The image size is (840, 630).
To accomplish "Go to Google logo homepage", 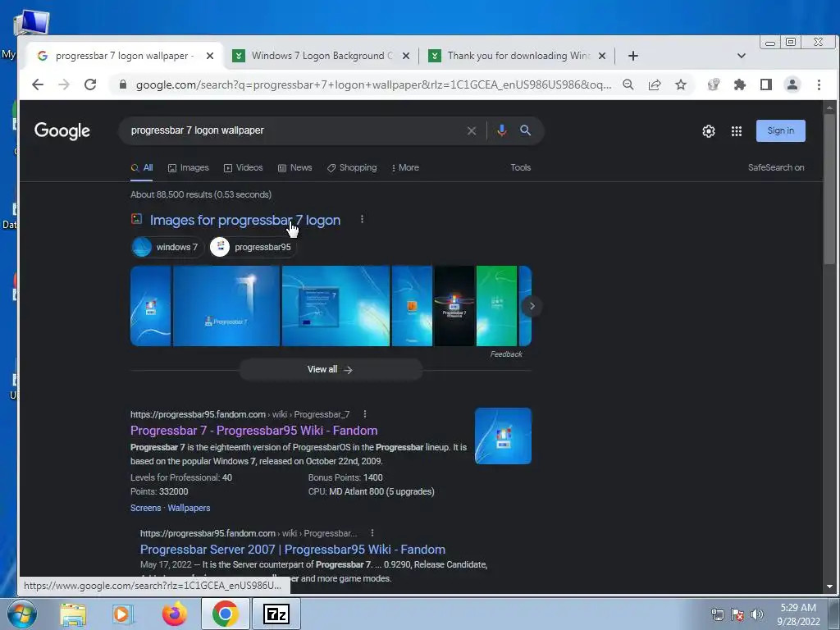I will (x=62, y=130).
